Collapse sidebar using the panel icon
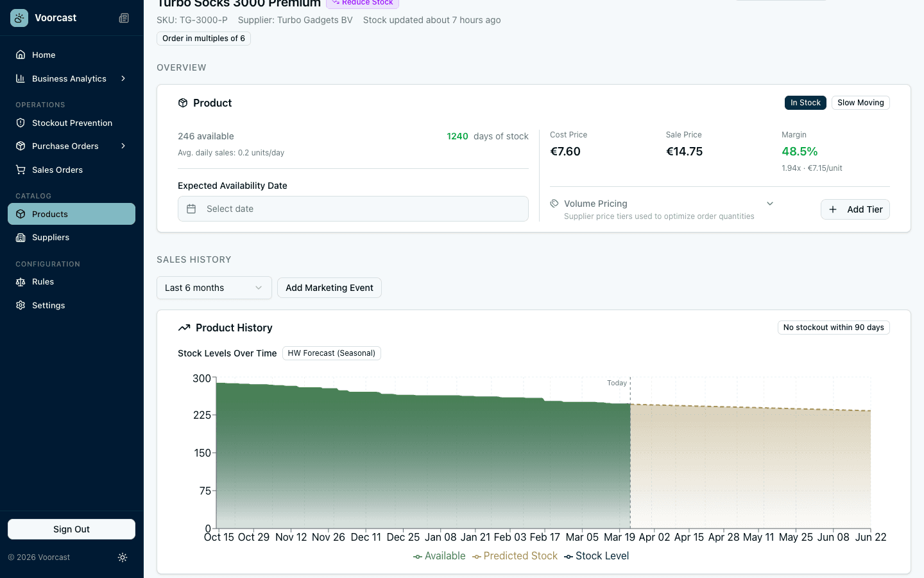Viewport: 924px width, 578px height. pos(124,18)
